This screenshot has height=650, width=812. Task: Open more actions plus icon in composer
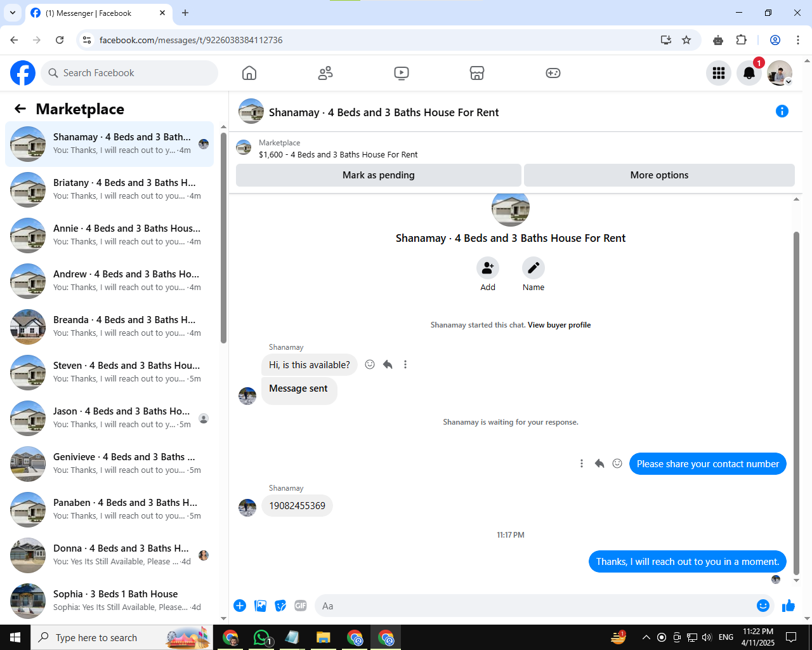pos(240,606)
